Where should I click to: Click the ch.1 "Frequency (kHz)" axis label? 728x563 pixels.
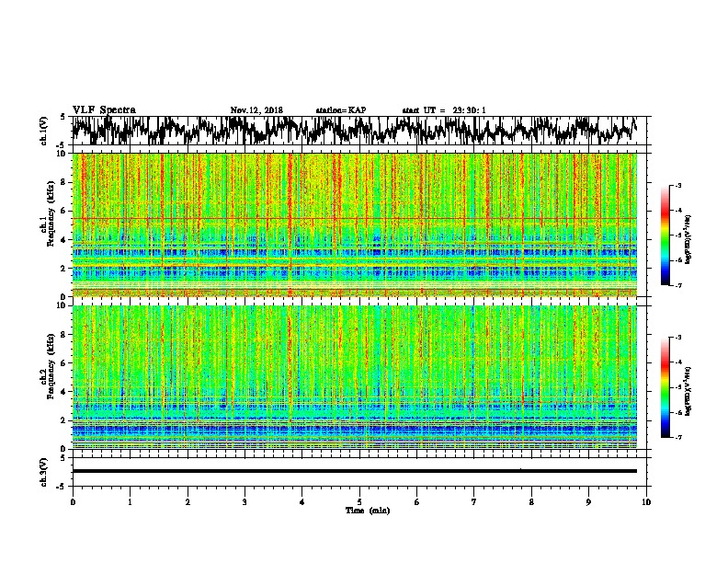(51, 213)
